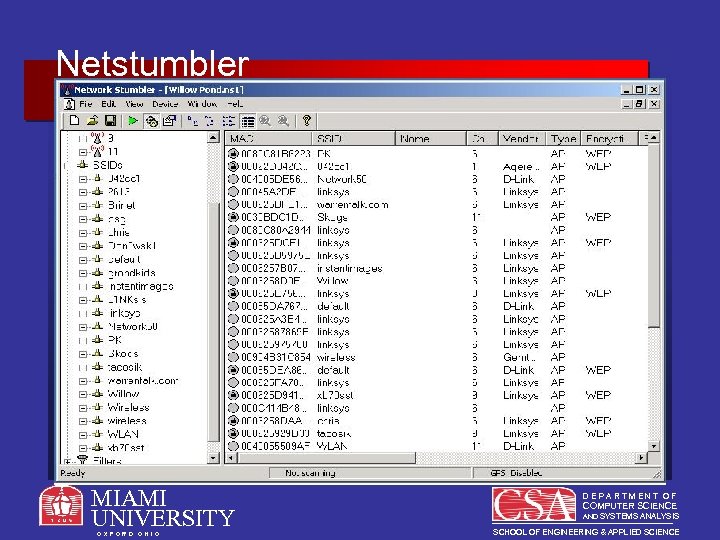720x540 pixels.
Task: Select the warrentalk.com SSID in the list
Action: (353, 204)
